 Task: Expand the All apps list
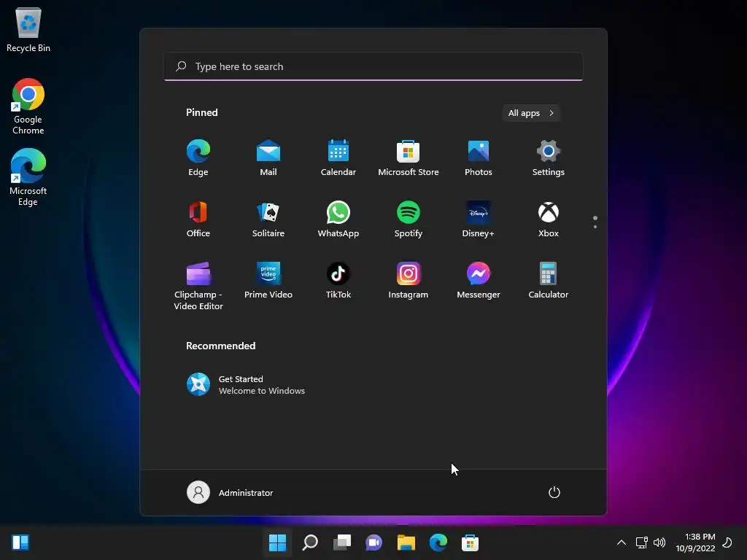tap(531, 113)
